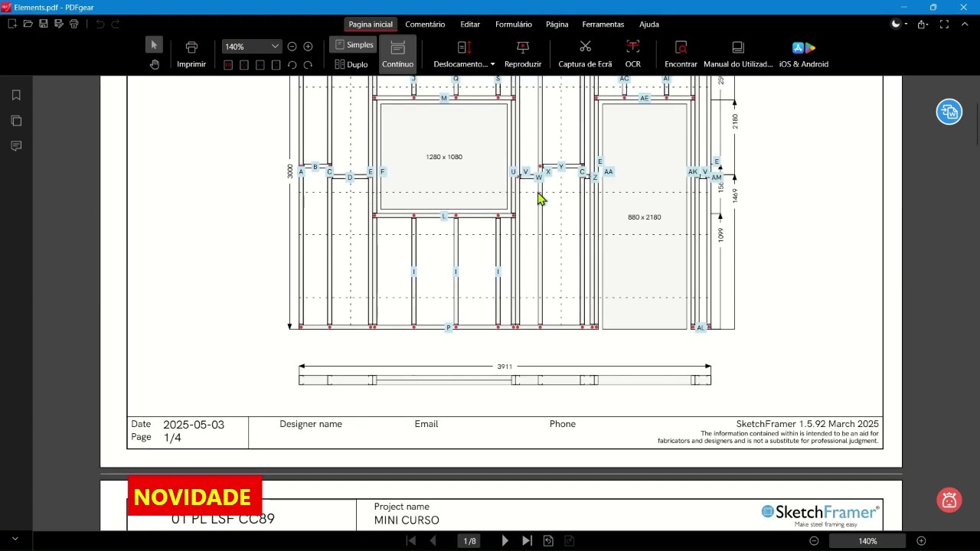Undo the last action

100,24
